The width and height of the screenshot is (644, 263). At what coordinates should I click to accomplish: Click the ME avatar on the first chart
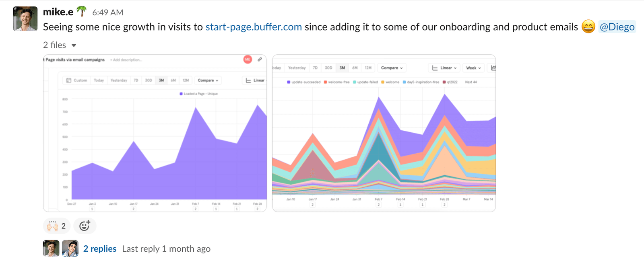248,60
